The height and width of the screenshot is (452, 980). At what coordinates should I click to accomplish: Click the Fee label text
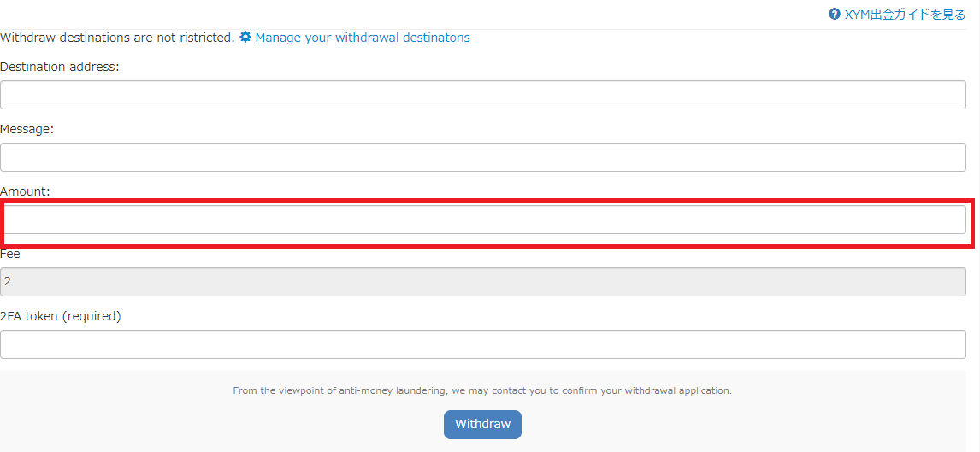[x=10, y=254]
